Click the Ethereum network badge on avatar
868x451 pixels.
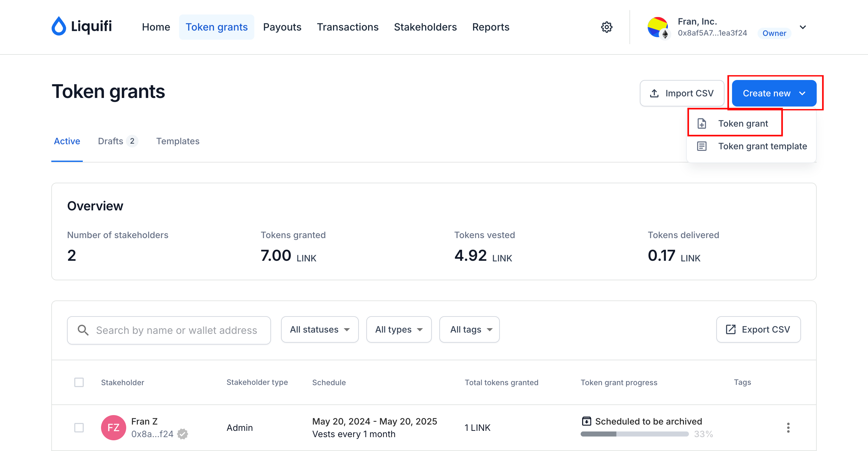[665, 34]
